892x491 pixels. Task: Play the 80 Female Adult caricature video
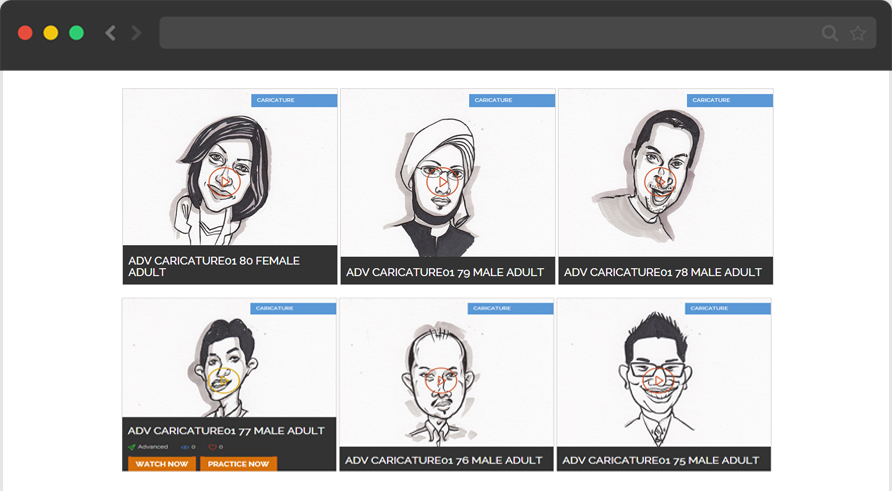point(225,182)
